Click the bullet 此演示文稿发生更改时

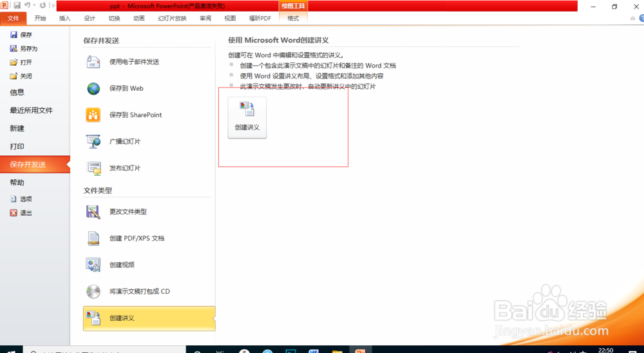(308, 86)
